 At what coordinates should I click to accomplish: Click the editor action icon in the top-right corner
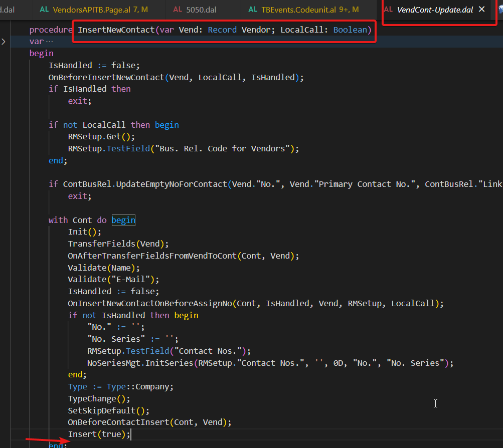click(500, 9)
